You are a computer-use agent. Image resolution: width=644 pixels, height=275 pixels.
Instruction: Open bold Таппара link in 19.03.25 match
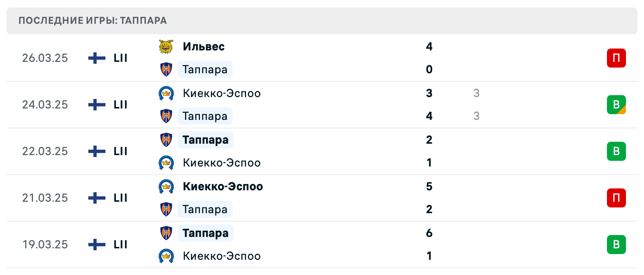pos(206,233)
